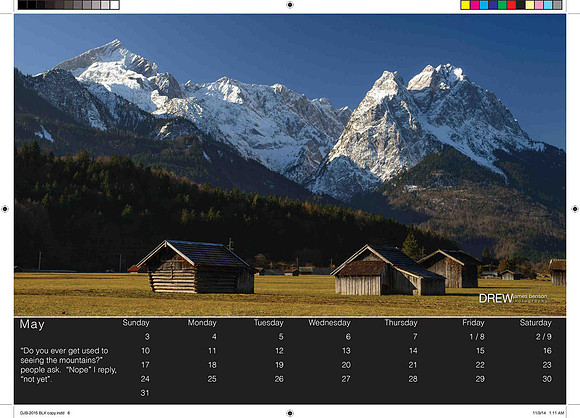Click the black grayscale bar swatch
The width and height of the screenshot is (580, 418).
[x=23, y=5]
